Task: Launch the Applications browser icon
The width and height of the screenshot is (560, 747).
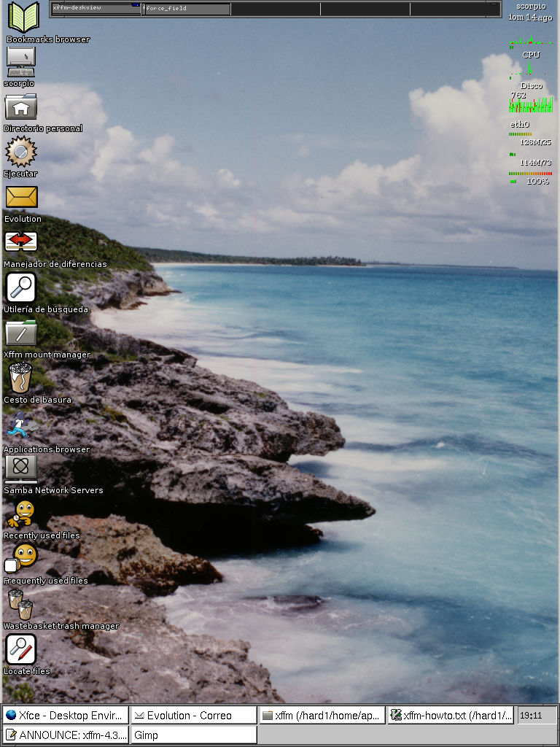Action: point(18,426)
